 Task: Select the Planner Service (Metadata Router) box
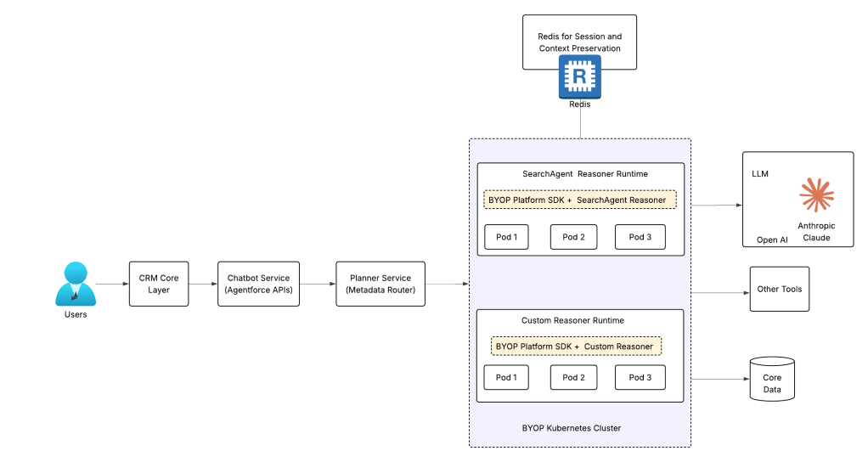tap(380, 284)
